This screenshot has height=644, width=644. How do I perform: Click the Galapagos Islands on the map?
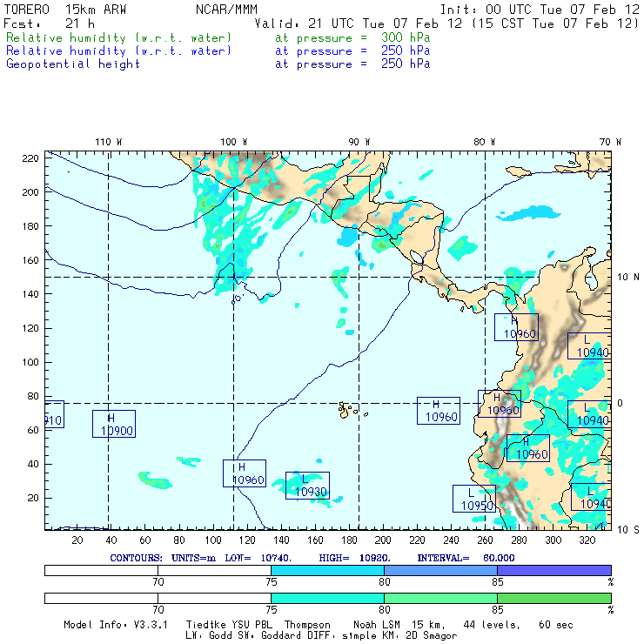(x=351, y=410)
